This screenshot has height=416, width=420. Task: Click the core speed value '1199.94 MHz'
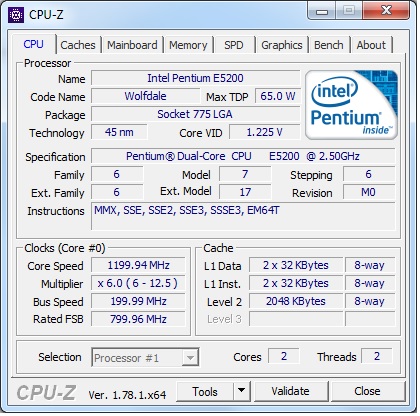click(138, 265)
